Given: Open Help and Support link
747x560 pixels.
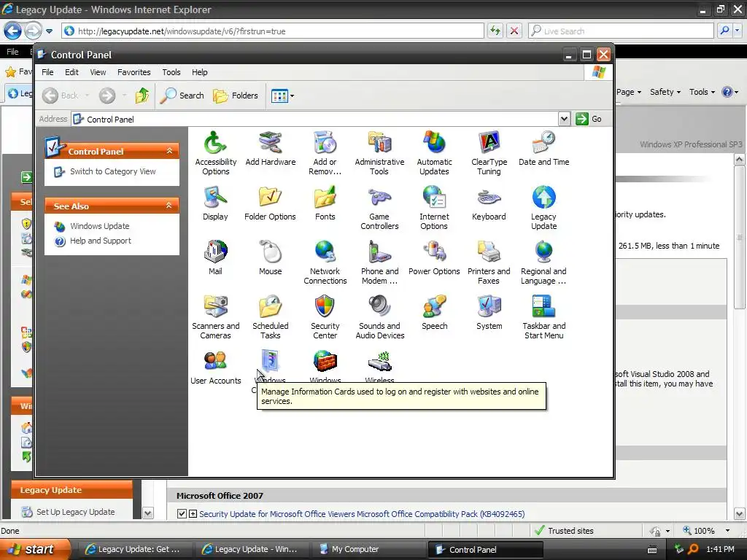Looking at the screenshot, I should click(x=101, y=241).
